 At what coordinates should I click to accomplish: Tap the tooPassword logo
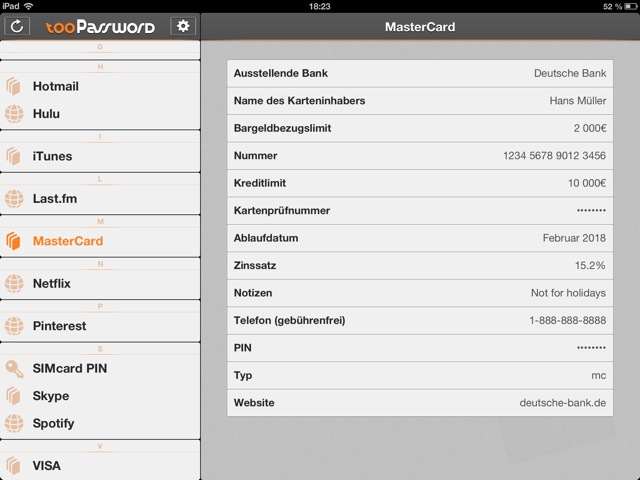100,27
